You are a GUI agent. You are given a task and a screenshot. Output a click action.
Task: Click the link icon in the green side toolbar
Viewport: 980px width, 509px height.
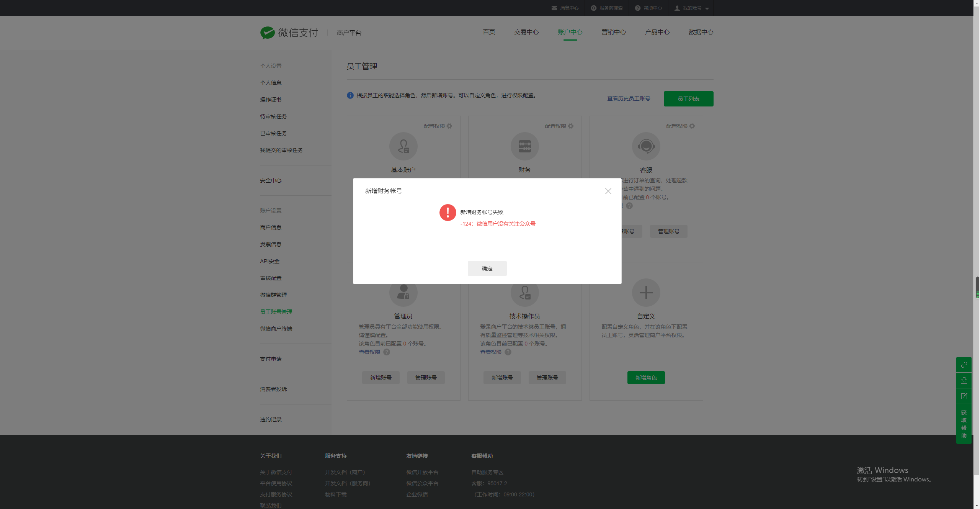964,365
